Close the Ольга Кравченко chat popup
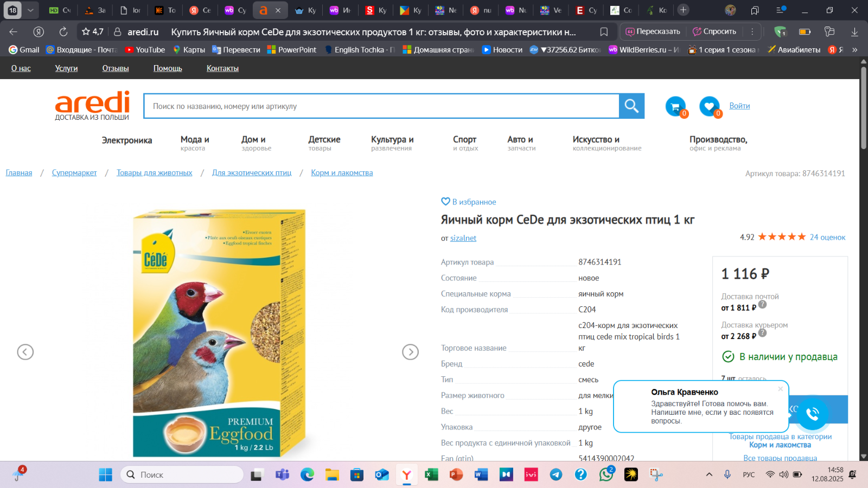 tap(780, 389)
